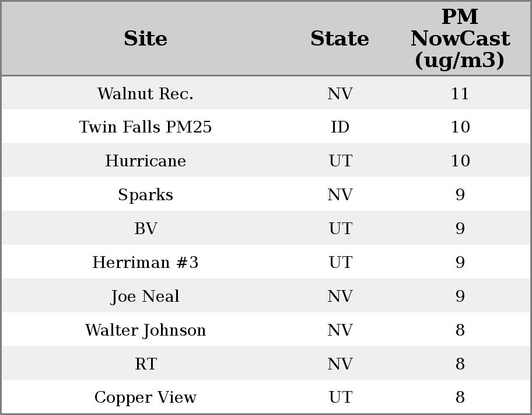Screen dimensions: 532x415
Task: Click the state cell for Copper View
Action: [340, 397]
